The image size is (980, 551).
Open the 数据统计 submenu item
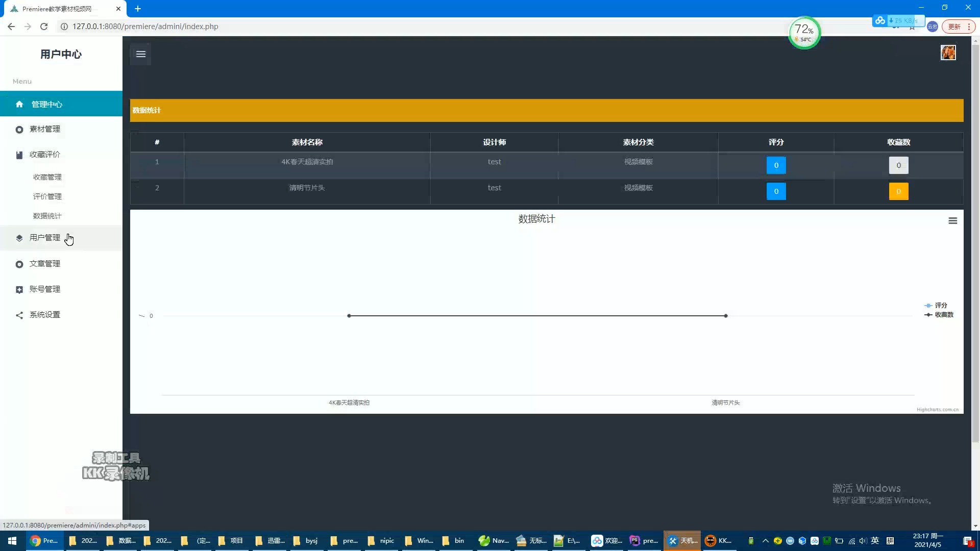coord(47,216)
